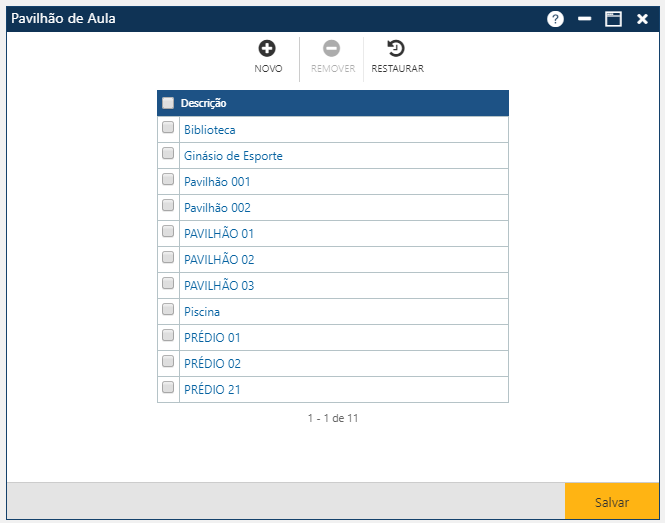This screenshot has width=665, height=523.
Task: Close the Pavilhão de Aula dialog
Action: coord(642,19)
